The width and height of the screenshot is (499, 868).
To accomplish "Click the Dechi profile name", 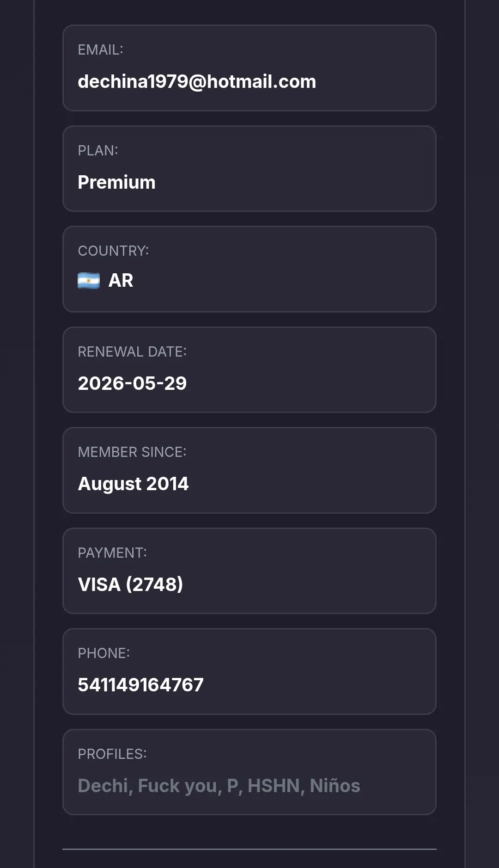I will (x=103, y=786).
